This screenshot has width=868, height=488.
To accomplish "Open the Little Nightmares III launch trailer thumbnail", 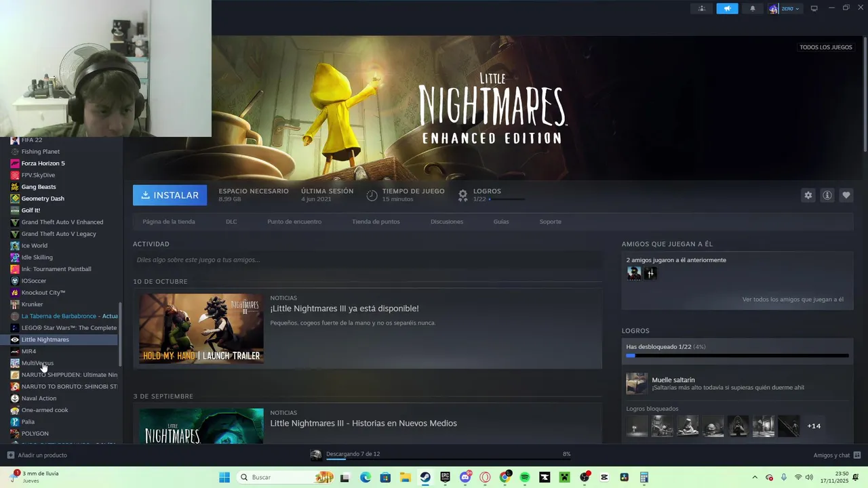I will click(201, 329).
